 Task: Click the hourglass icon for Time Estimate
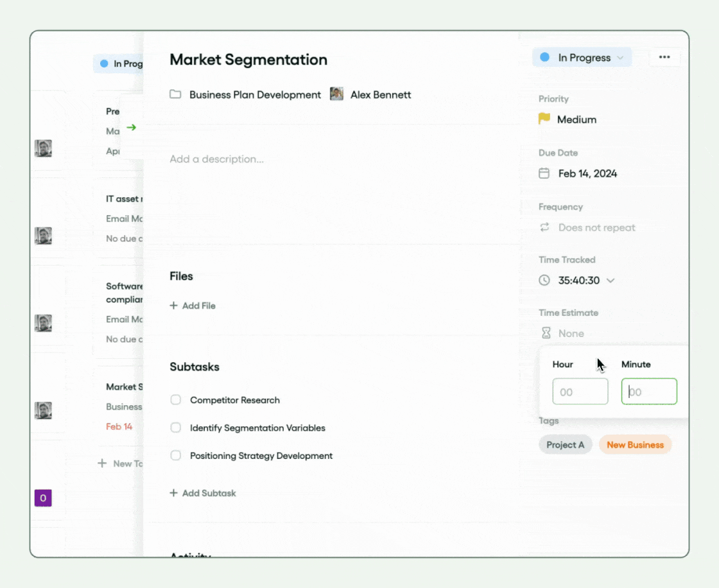(546, 333)
